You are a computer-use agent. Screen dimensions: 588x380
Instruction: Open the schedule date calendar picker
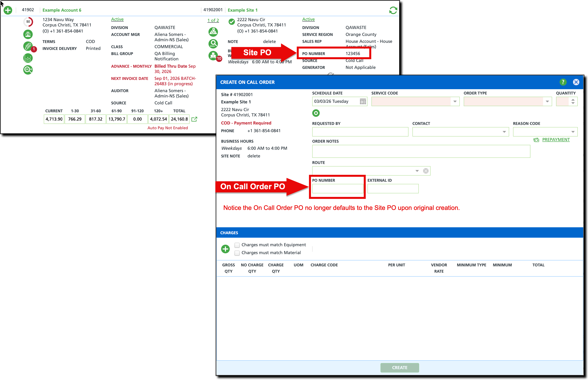pyautogui.click(x=363, y=101)
